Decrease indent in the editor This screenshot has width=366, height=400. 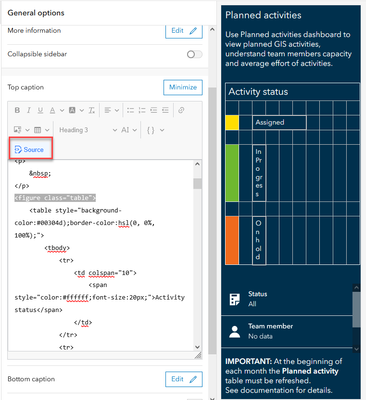point(154,110)
